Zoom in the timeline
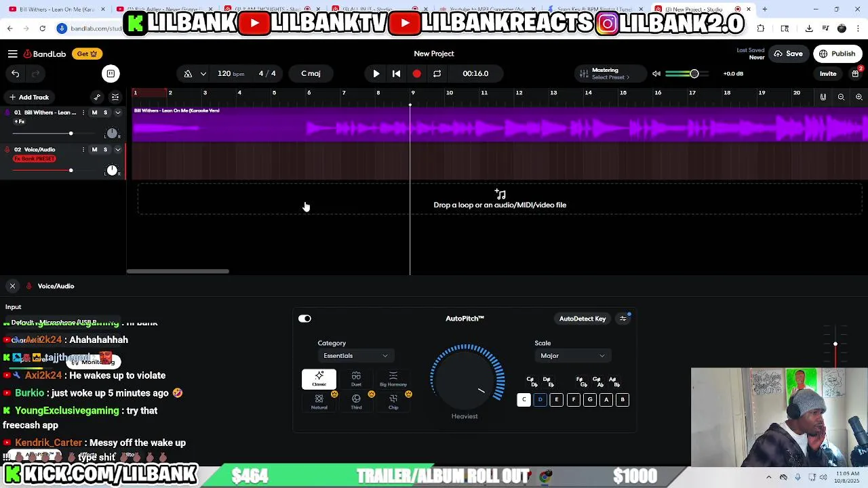The width and height of the screenshot is (868, 488). coord(859,97)
